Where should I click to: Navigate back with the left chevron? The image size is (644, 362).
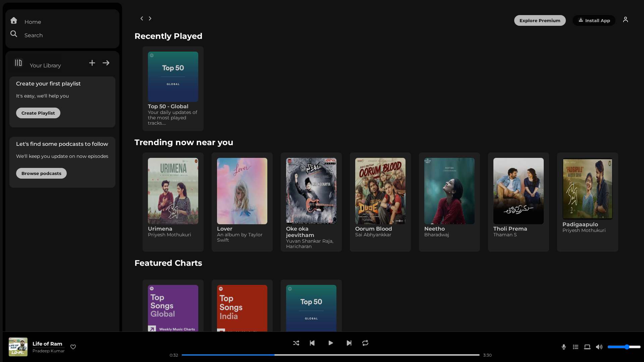pos(142,18)
